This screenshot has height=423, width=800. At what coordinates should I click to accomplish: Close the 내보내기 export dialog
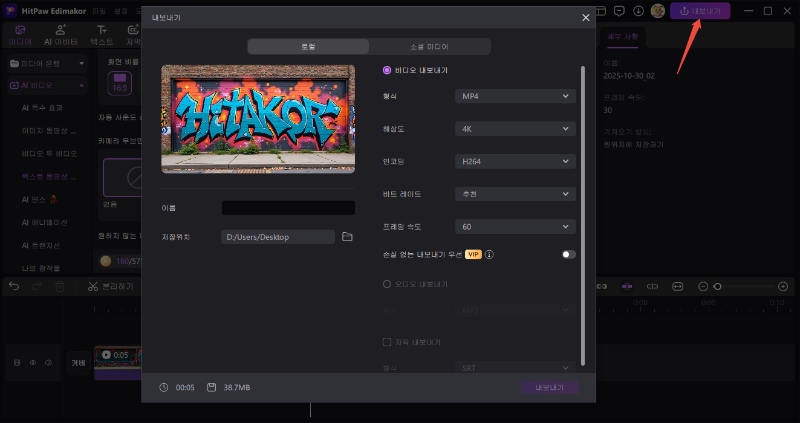[586, 17]
